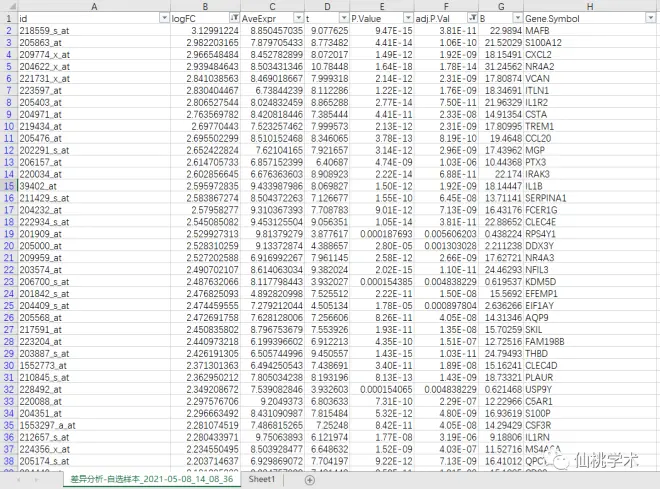Open the AveExpr filter dropdown

(x=298, y=18)
